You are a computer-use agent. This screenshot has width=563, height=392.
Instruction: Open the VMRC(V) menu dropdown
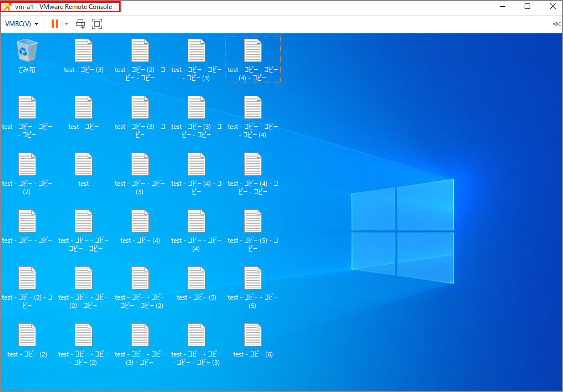pyautogui.click(x=22, y=24)
